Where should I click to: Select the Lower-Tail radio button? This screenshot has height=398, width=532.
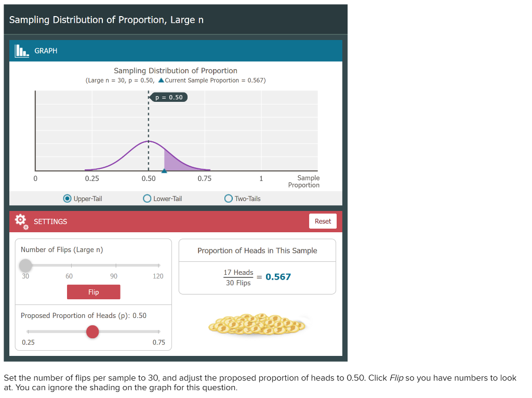point(147,198)
